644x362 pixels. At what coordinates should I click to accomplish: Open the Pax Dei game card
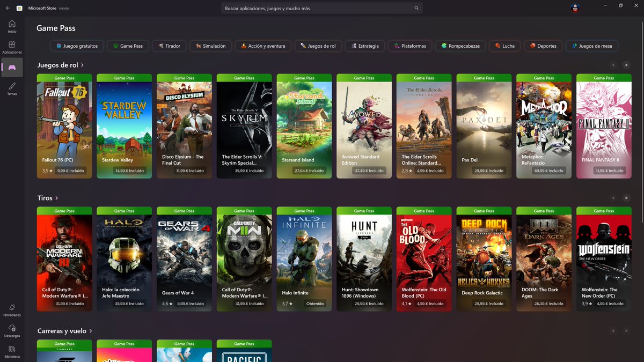coord(484,127)
